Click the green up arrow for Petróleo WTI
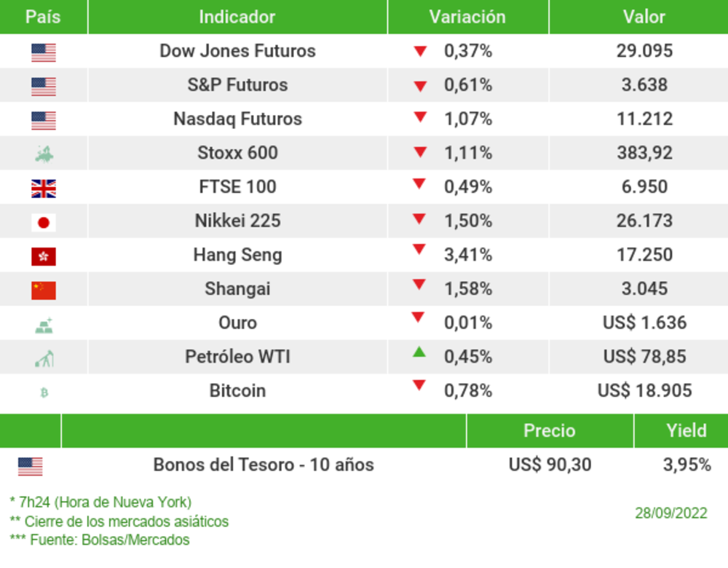 point(419,352)
